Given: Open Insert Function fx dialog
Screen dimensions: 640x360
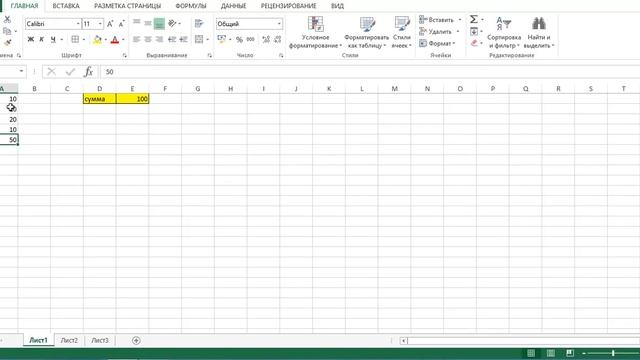Looking at the screenshot, I should coord(88,72).
